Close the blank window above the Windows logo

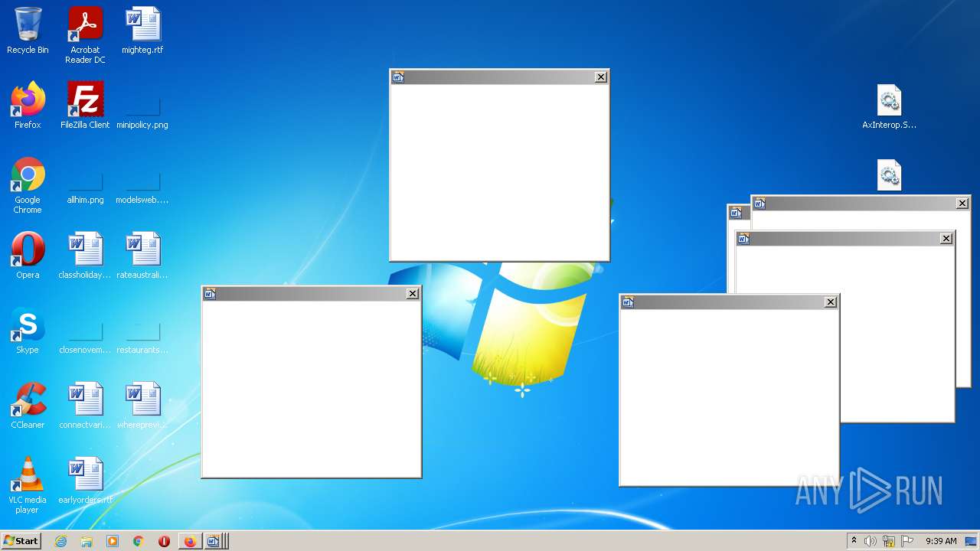tap(601, 77)
